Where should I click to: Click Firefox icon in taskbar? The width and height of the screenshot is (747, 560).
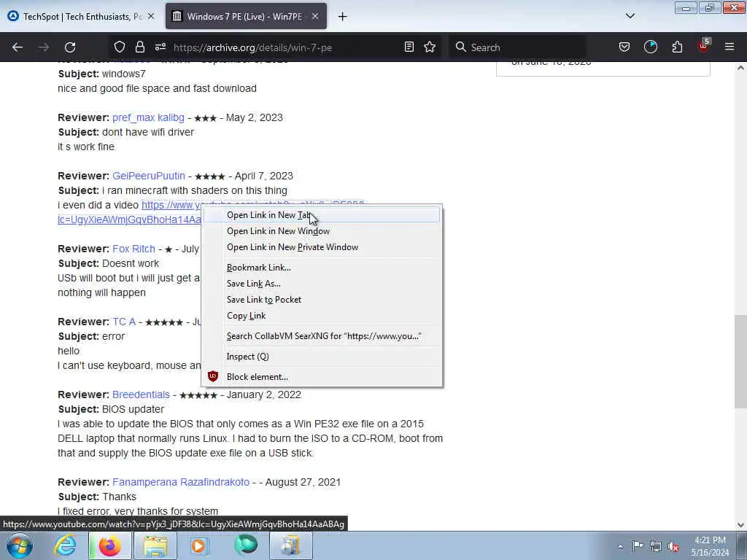pos(109,546)
